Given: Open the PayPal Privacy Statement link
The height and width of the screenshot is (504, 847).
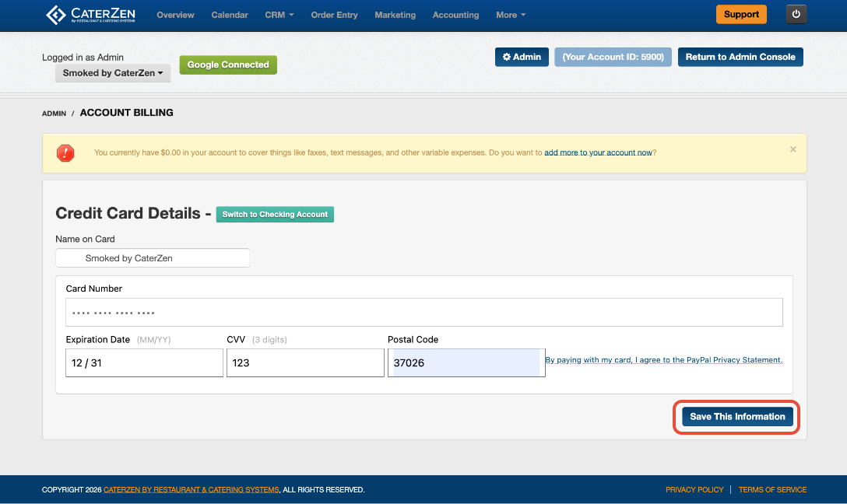Looking at the screenshot, I should tap(664, 360).
